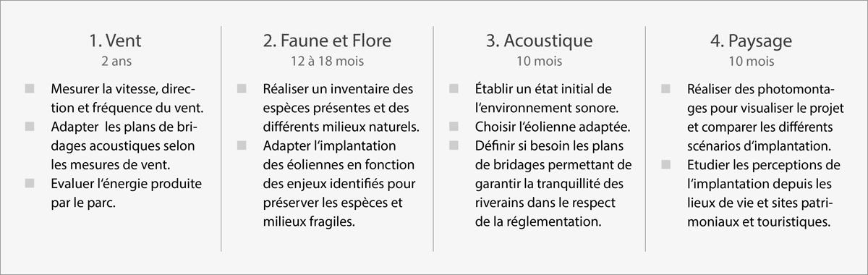The height and width of the screenshot is (275, 868).
Task: Click the bullet beside 'Réaliser des photomontages'
Action: (666, 88)
